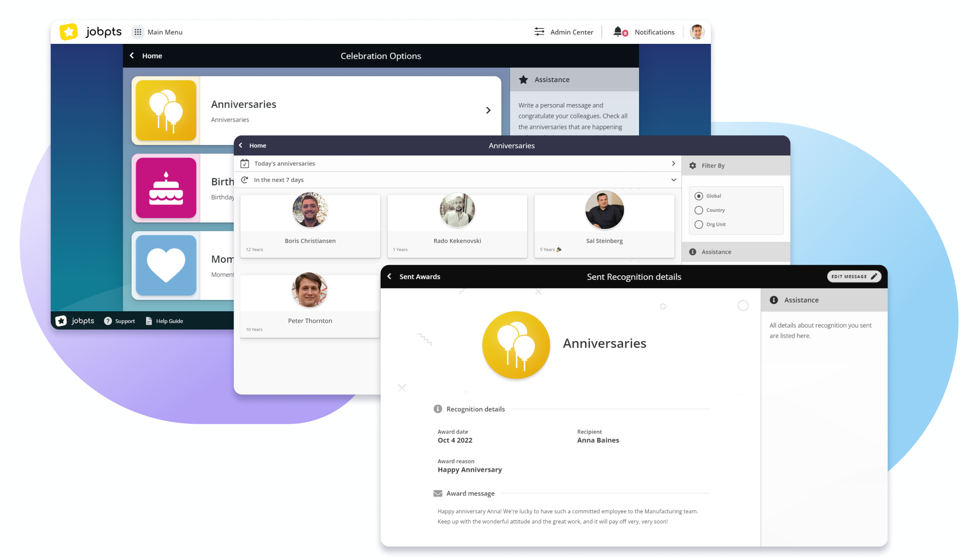980x560 pixels.
Task: Click the Recognition details info icon
Action: coord(438,409)
